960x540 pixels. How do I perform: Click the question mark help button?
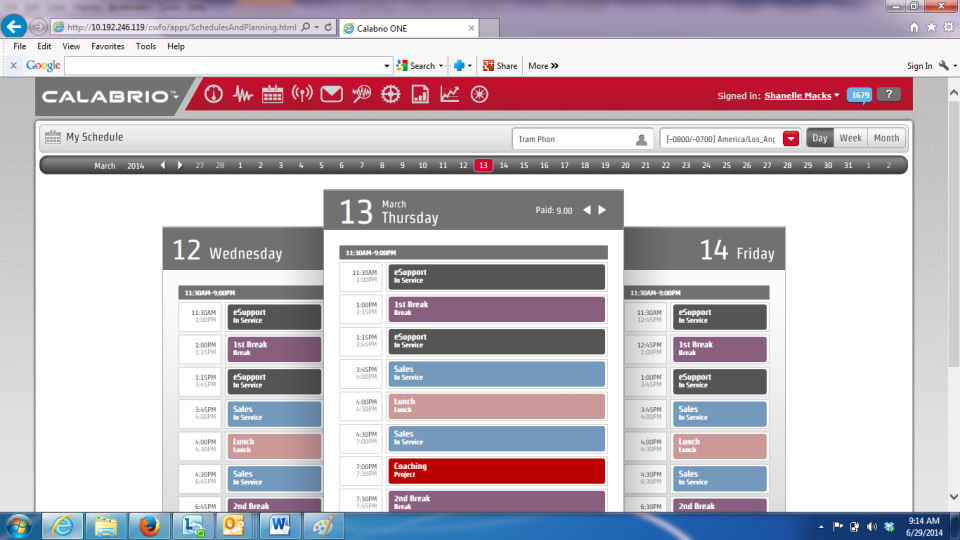point(888,94)
